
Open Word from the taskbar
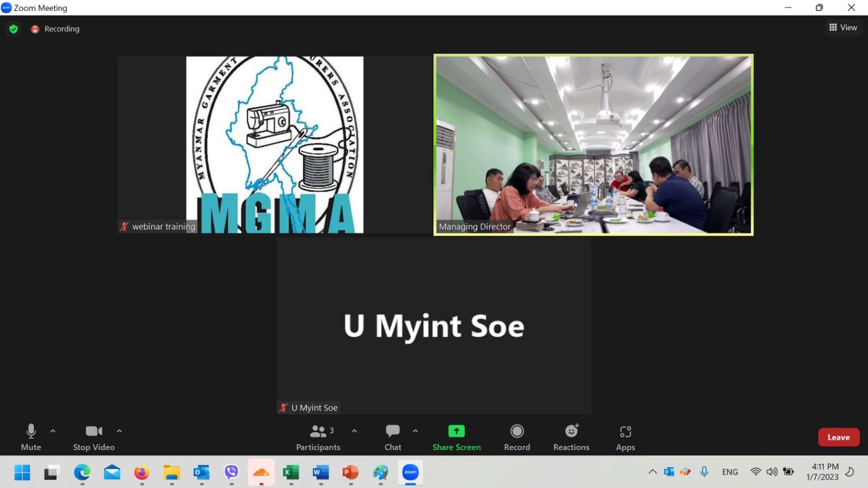click(x=321, y=473)
